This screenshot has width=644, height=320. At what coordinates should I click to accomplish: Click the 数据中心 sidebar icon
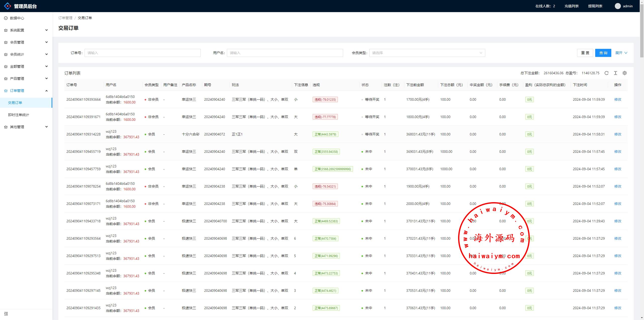[6, 18]
